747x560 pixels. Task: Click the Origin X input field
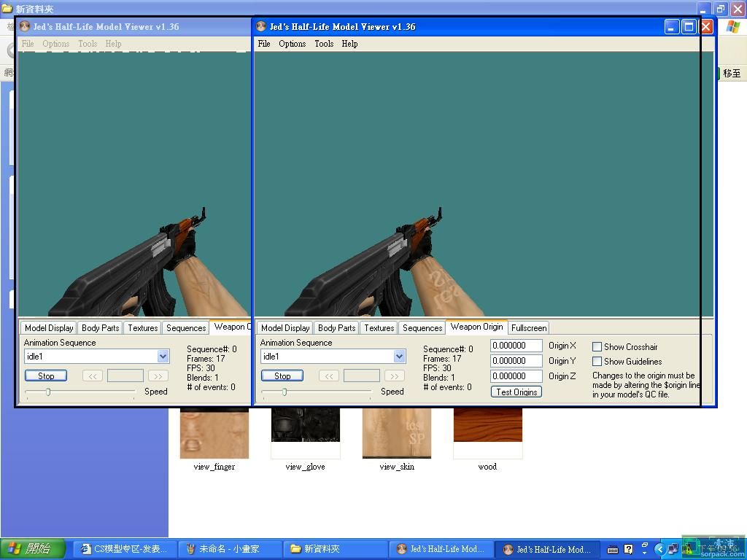pyautogui.click(x=516, y=346)
